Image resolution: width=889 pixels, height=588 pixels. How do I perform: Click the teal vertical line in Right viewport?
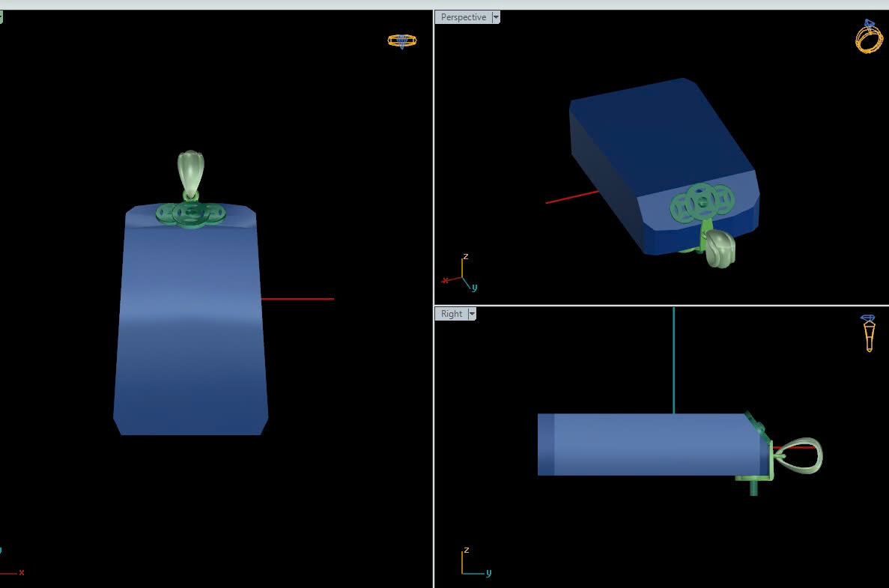[x=673, y=360]
